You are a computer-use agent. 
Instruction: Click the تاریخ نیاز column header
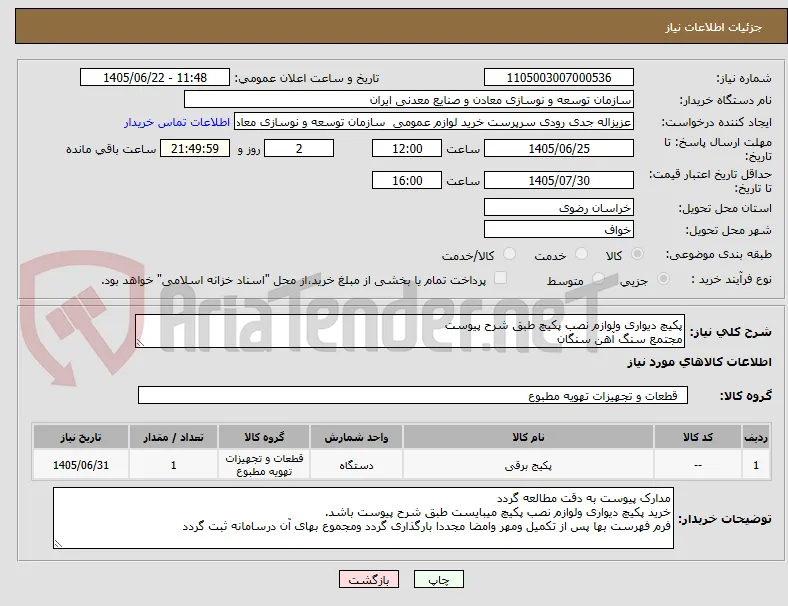click(x=81, y=437)
